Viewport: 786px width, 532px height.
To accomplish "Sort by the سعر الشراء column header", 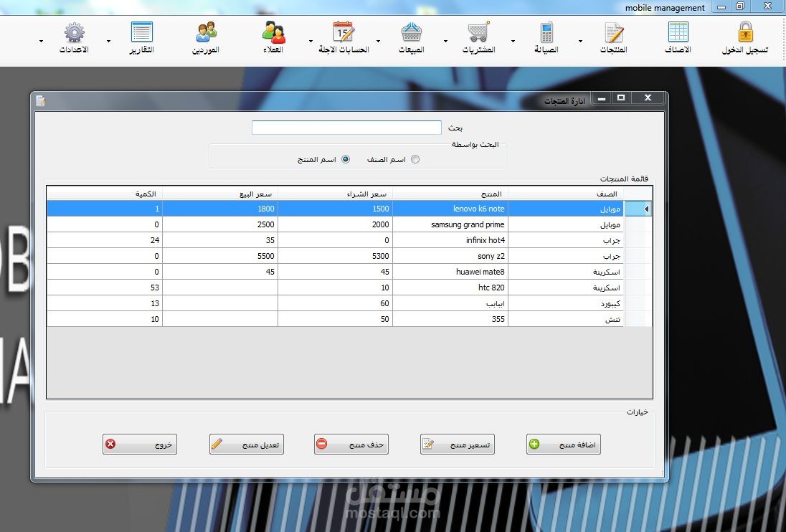I will coord(336,194).
